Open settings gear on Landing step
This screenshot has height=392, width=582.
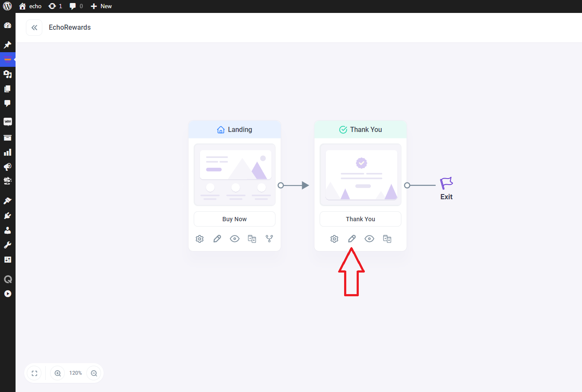click(199, 239)
